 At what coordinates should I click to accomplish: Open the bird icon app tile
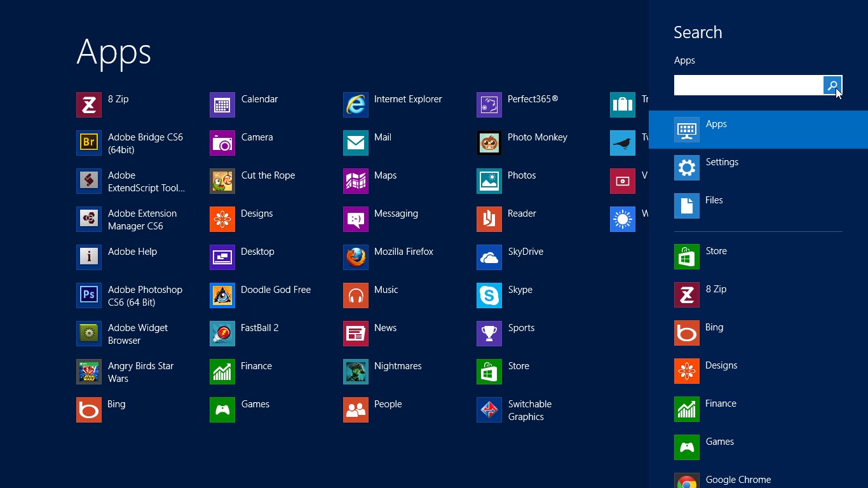click(x=623, y=143)
